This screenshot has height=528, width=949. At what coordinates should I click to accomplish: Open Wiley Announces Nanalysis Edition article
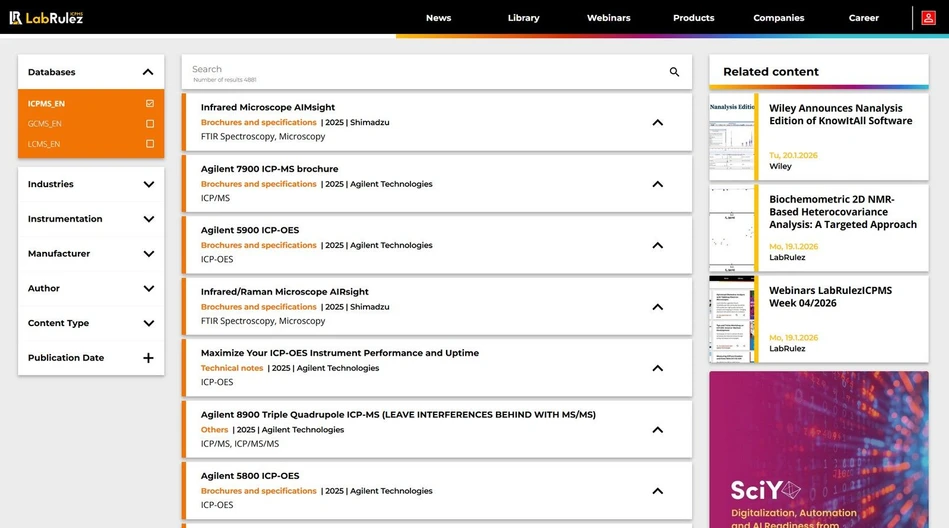pos(840,114)
